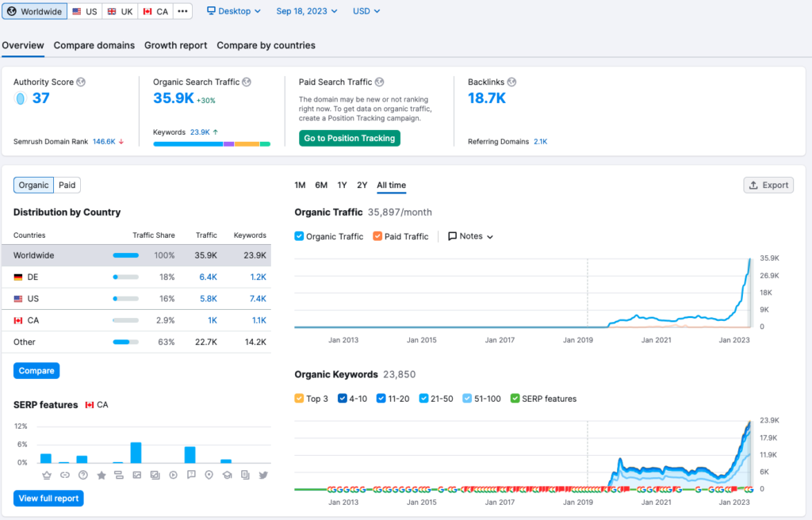Click the chain link SERP feature icon

click(x=65, y=475)
